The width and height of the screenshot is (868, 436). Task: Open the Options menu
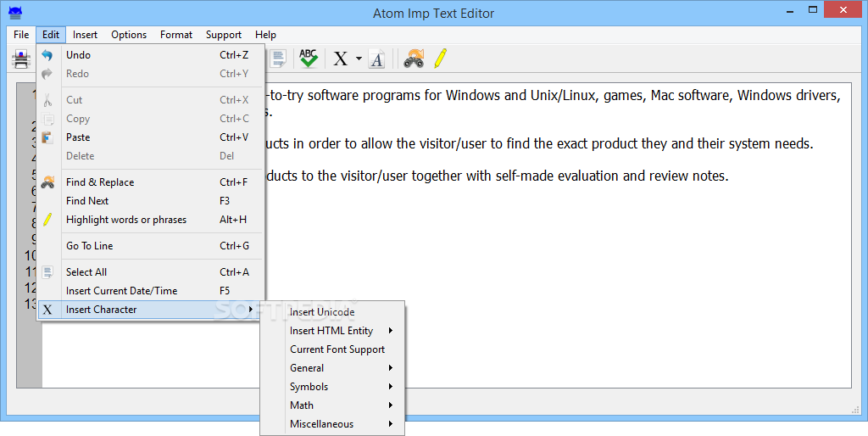tap(129, 35)
